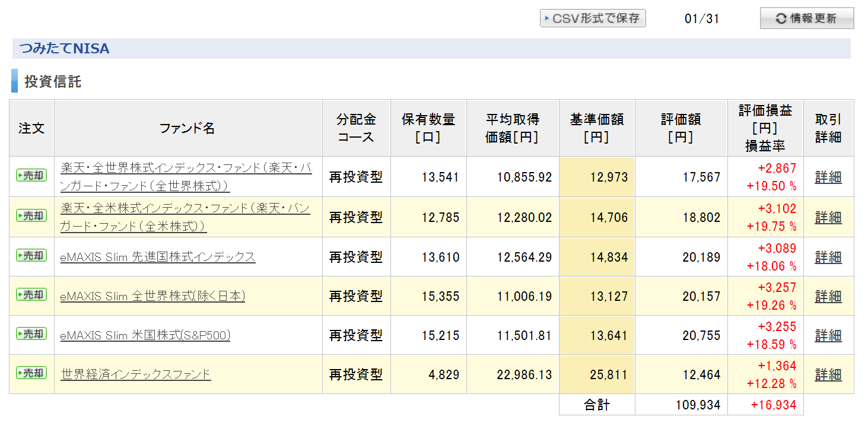The width and height of the screenshot is (868, 429).
Task: Click average cost 12,280.02
Action: point(524,217)
